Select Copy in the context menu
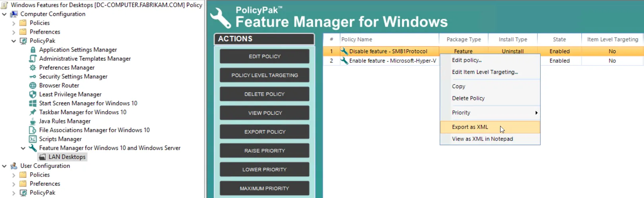Image resolution: width=644 pixels, height=198 pixels. (x=490, y=87)
